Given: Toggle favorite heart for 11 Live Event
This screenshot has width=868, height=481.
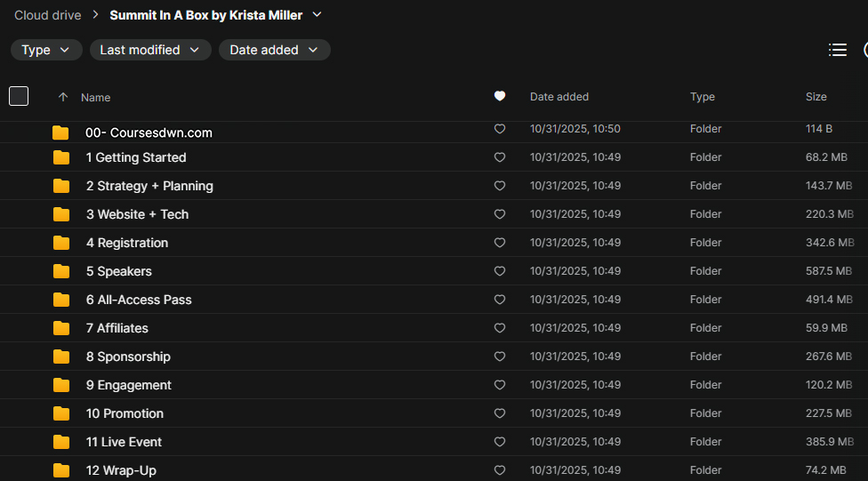Looking at the screenshot, I should coord(500,442).
